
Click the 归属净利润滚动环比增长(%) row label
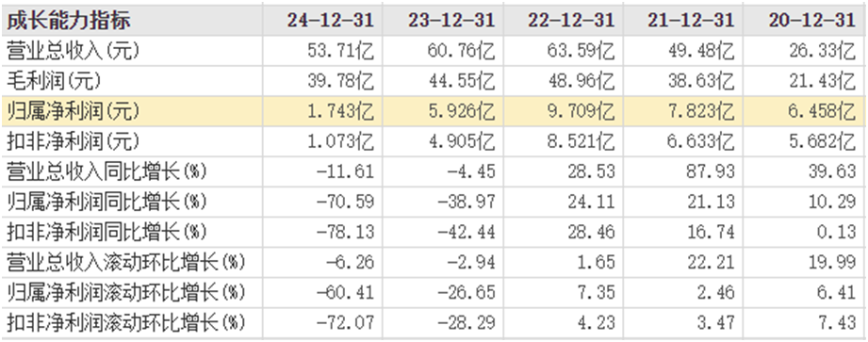click(125, 292)
